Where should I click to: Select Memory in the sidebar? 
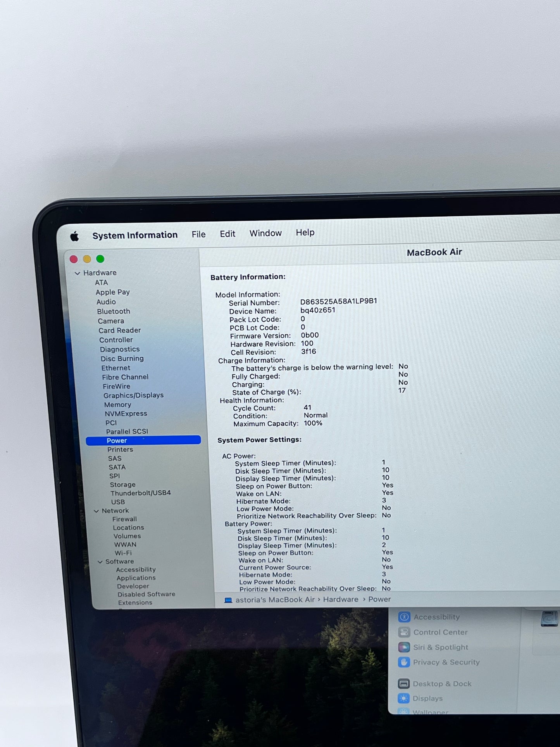pos(117,405)
